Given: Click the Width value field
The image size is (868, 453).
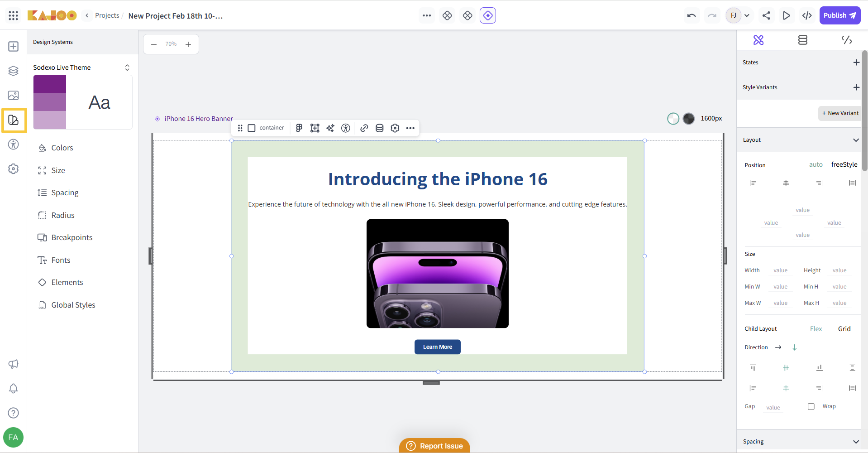Looking at the screenshot, I should click(781, 270).
